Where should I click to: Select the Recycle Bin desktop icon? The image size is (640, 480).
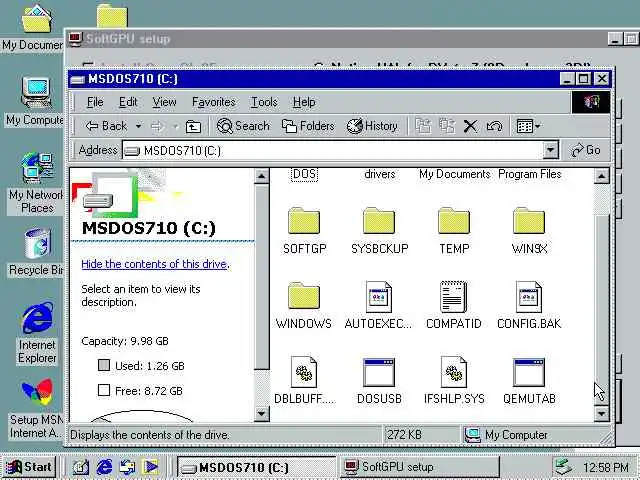click(x=37, y=252)
